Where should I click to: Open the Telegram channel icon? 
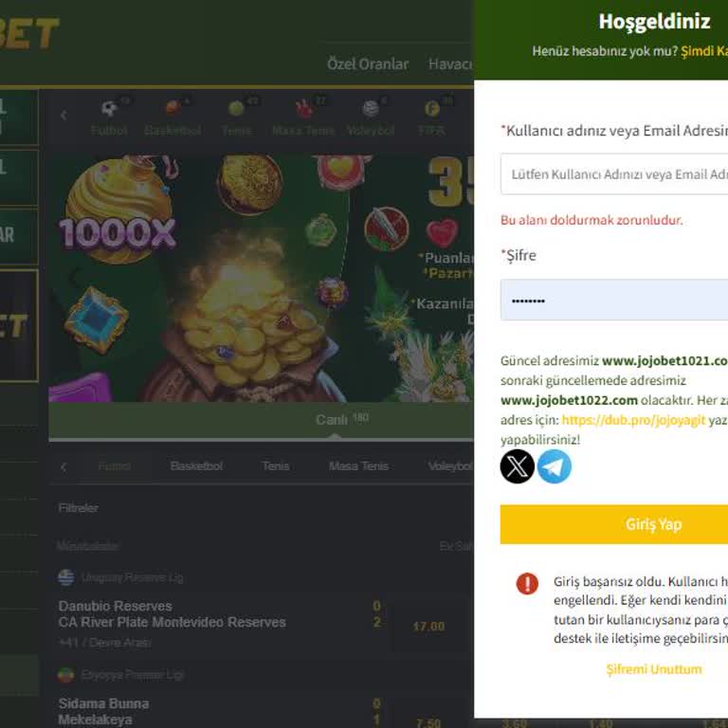tap(555, 466)
